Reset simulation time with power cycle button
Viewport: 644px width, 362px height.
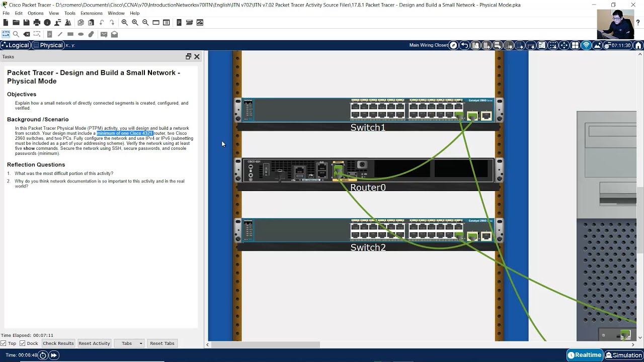point(43,355)
